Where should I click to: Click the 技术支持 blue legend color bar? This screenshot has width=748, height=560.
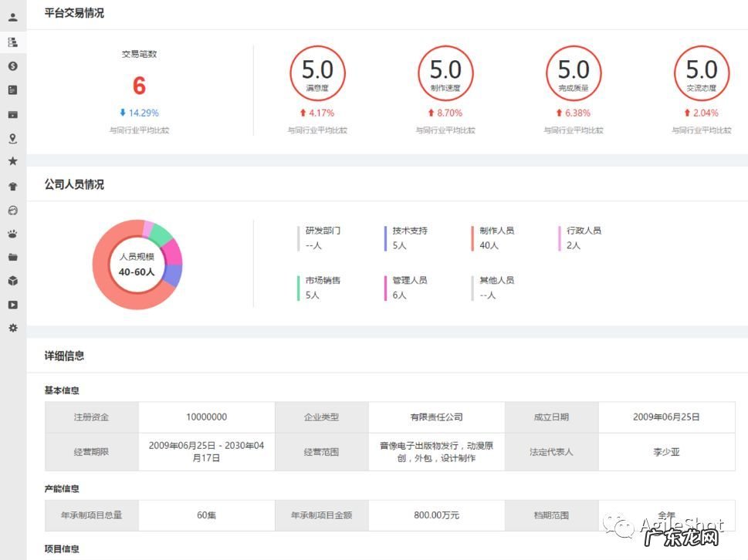point(385,238)
